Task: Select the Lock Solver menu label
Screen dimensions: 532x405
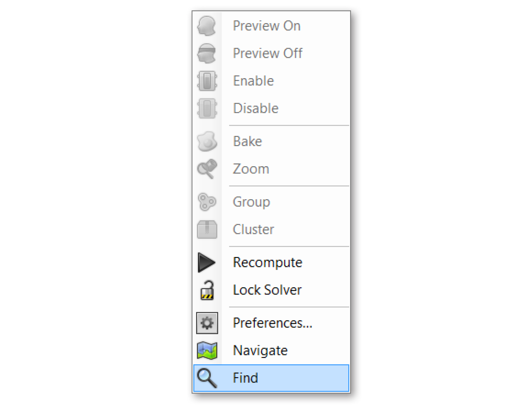Action: 267,290
